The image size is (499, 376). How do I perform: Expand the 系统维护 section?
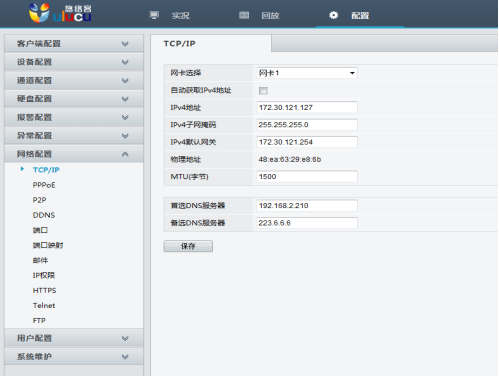(74, 357)
